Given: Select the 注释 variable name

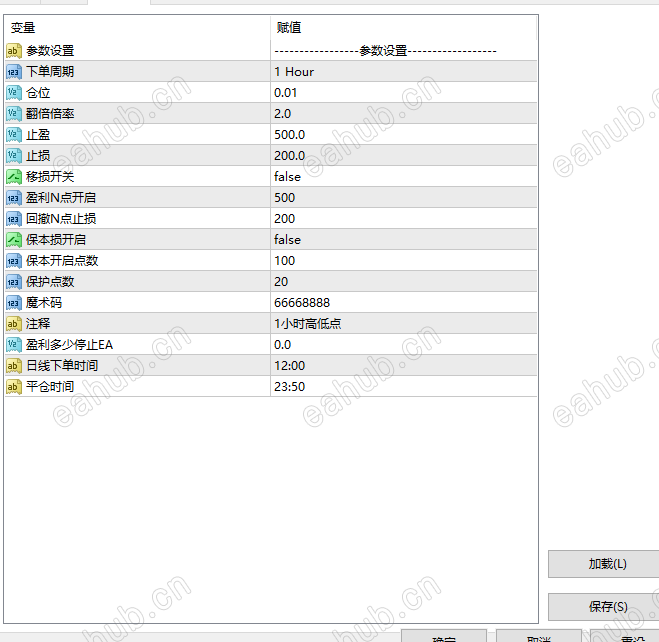Looking at the screenshot, I should point(38,324).
